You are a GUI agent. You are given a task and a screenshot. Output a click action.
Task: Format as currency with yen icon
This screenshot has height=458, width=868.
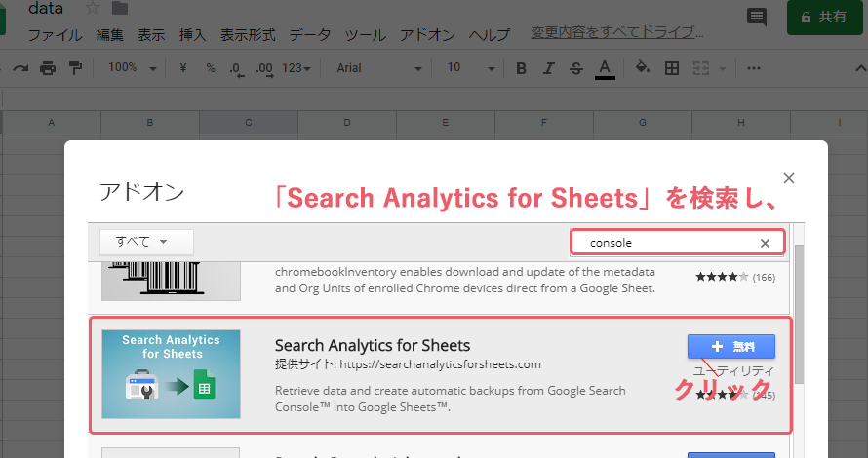point(183,68)
